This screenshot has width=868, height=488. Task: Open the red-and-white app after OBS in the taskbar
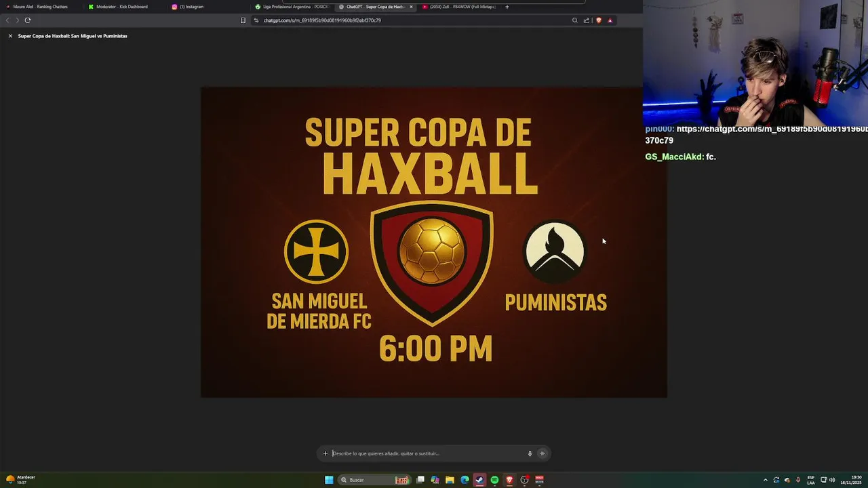click(540, 480)
